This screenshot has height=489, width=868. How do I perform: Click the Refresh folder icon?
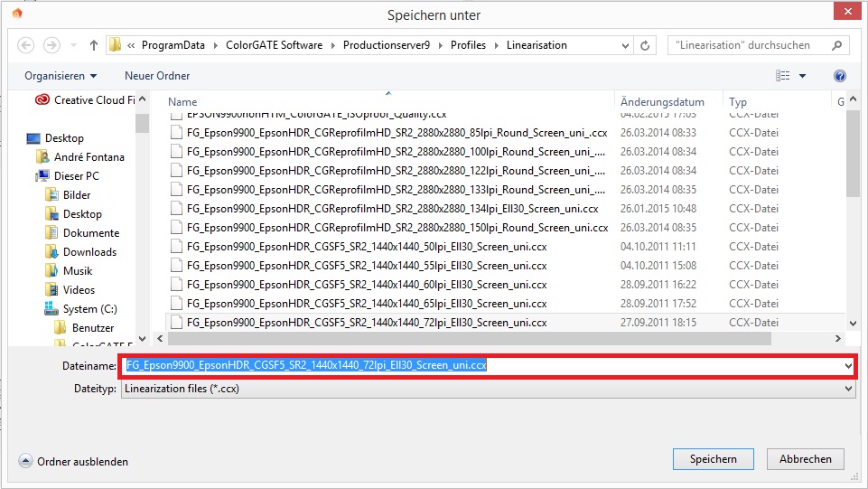tap(645, 45)
